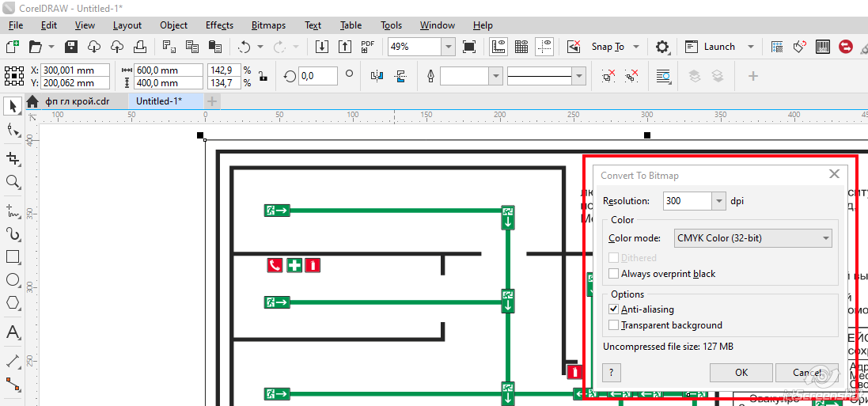Select the Text tool
This screenshot has height=406, width=868.
click(13, 332)
